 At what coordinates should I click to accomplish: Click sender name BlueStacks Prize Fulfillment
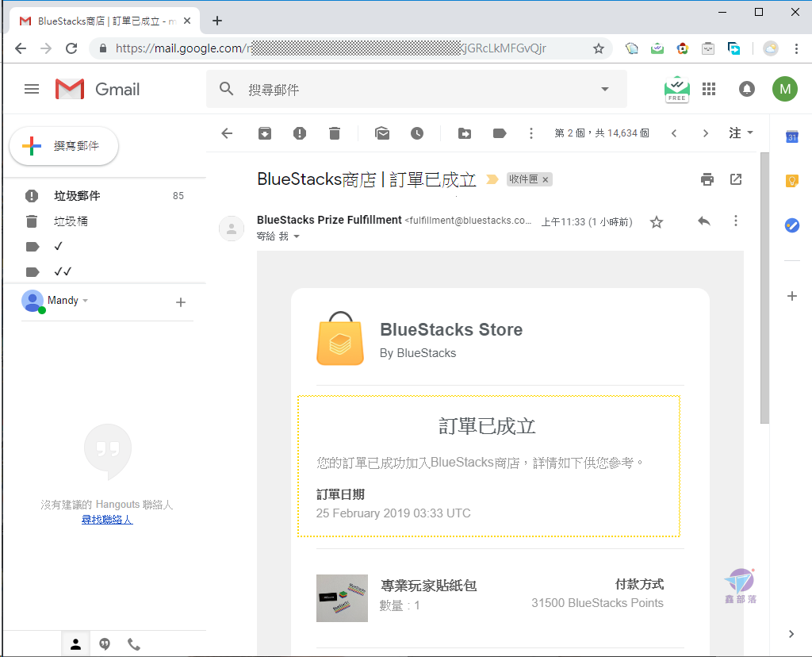pyautogui.click(x=329, y=220)
